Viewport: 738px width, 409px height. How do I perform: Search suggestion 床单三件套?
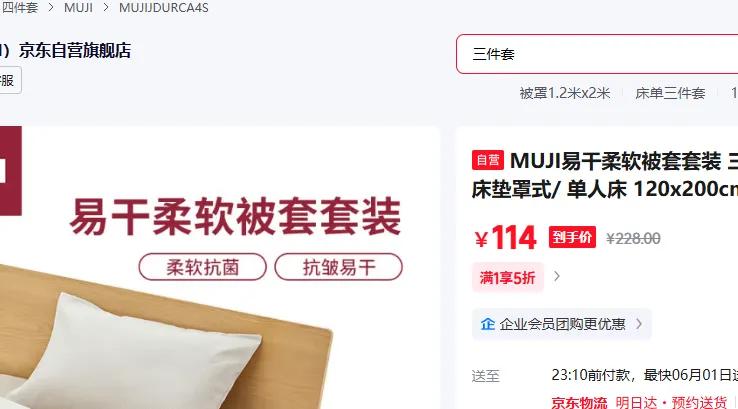pyautogui.click(x=670, y=93)
